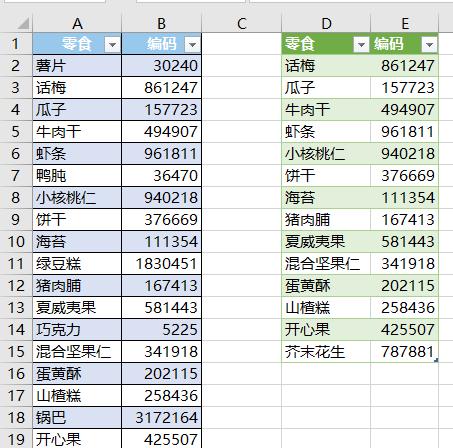Select row 11 header
The width and height of the screenshot is (453, 448).
[x=16, y=264]
